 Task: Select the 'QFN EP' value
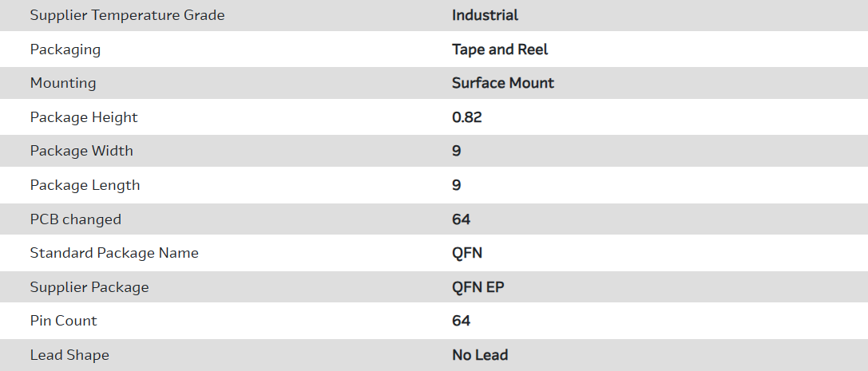[478, 287]
